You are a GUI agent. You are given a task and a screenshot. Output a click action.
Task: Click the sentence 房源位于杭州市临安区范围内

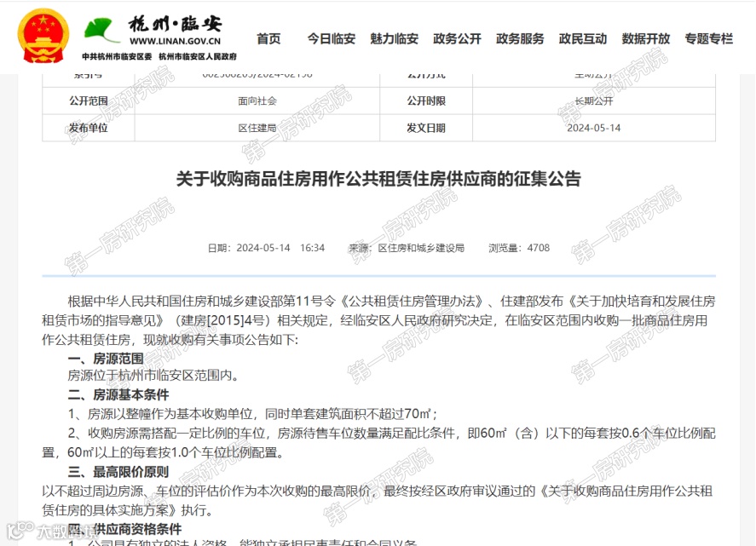(x=153, y=376)
